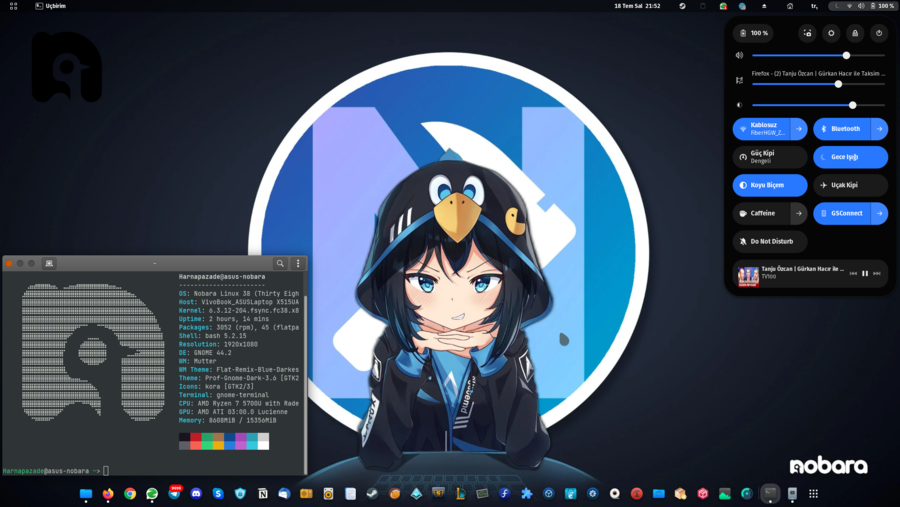Pause the Tanju Özcan media playback
The width and height of the screenshot is (900, 507).
pos(865,273)
